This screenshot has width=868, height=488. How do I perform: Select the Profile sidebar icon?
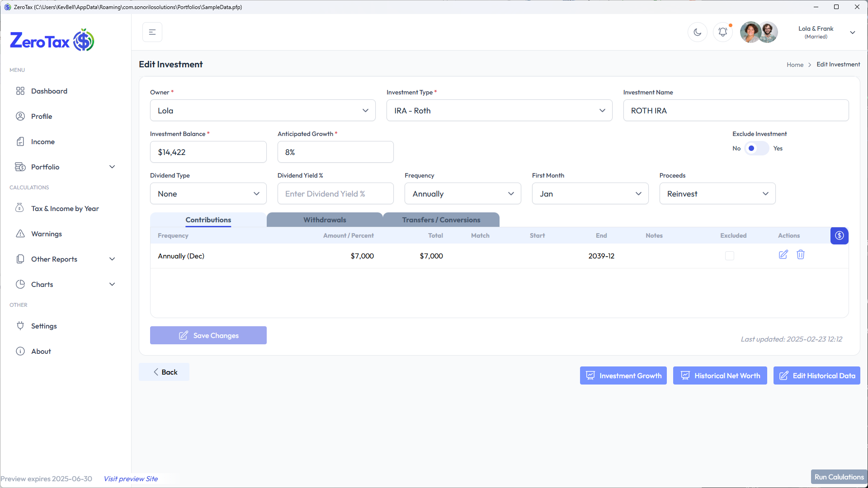tap(21, 116)
